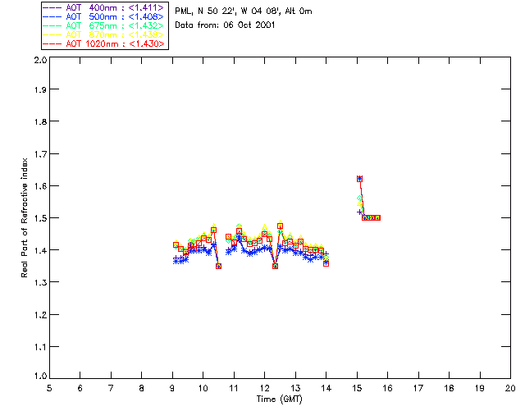Click the y-axis tick label 1.1
Image resolution: width=525 pixels, height=420 pixels.
40,347
